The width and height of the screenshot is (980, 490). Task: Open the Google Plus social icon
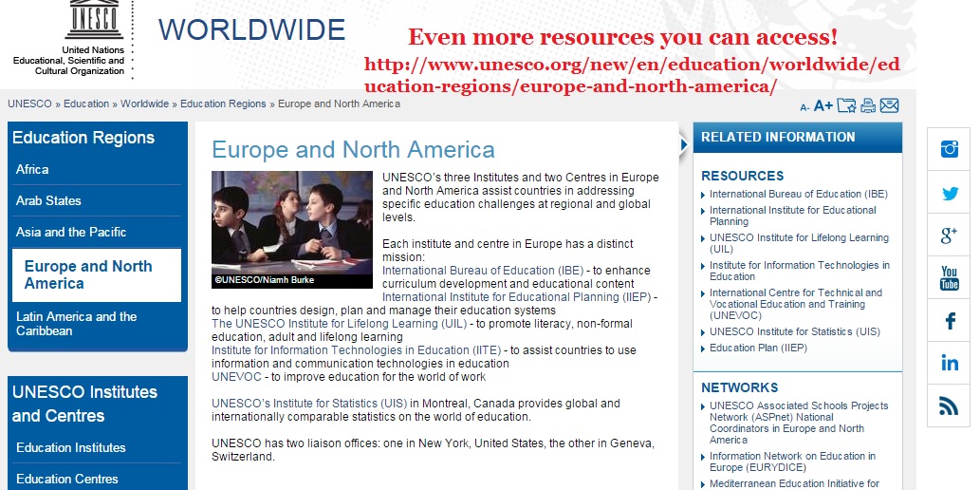(x=949, y=236)
